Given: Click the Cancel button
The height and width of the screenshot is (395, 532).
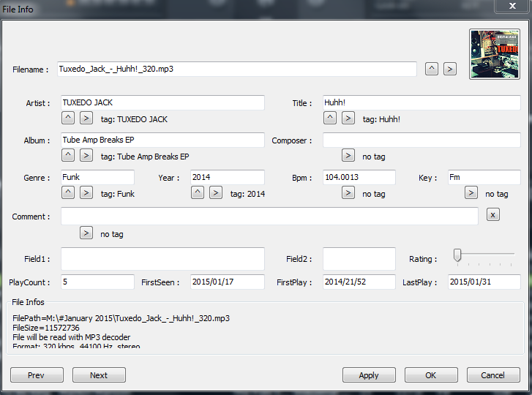Looking at the screenshot, I should [493, 375].
